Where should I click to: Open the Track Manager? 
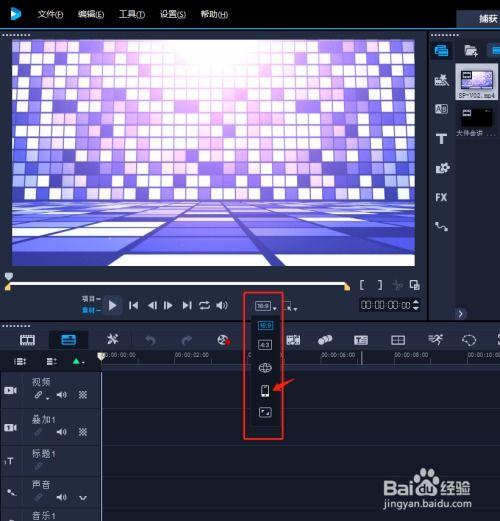(x=52, y=362)
